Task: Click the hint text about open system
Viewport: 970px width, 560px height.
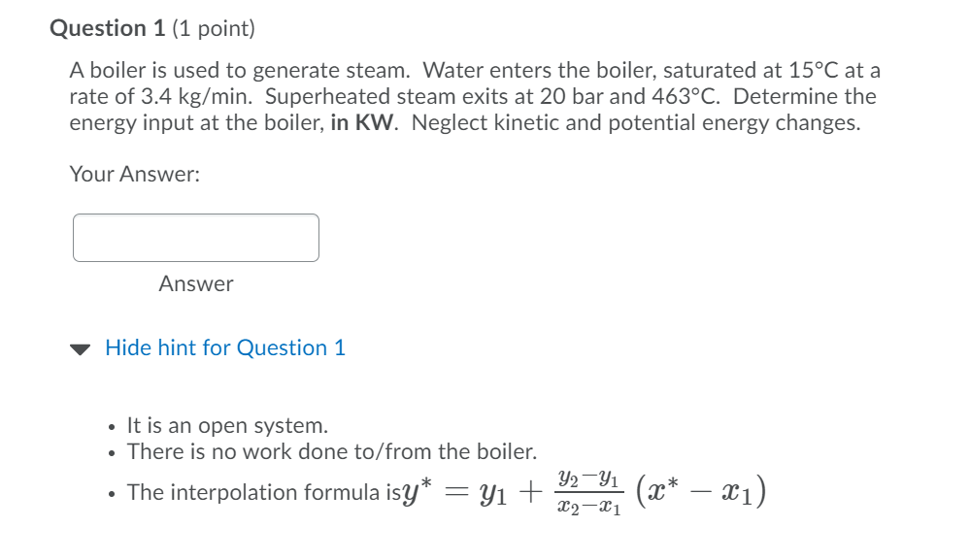Action: click(x=227, y=425)
